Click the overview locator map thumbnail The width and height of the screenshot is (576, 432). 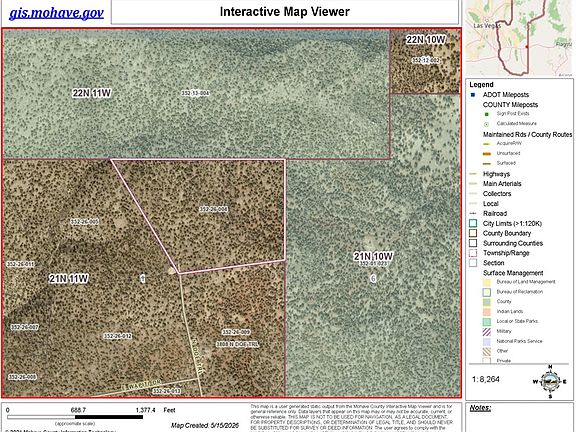click(x=519, y=38)
